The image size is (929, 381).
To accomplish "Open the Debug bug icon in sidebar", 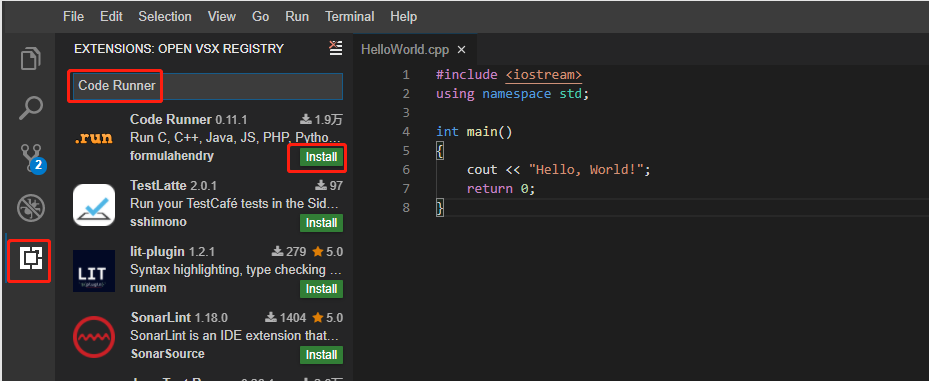I will point(31,208).
